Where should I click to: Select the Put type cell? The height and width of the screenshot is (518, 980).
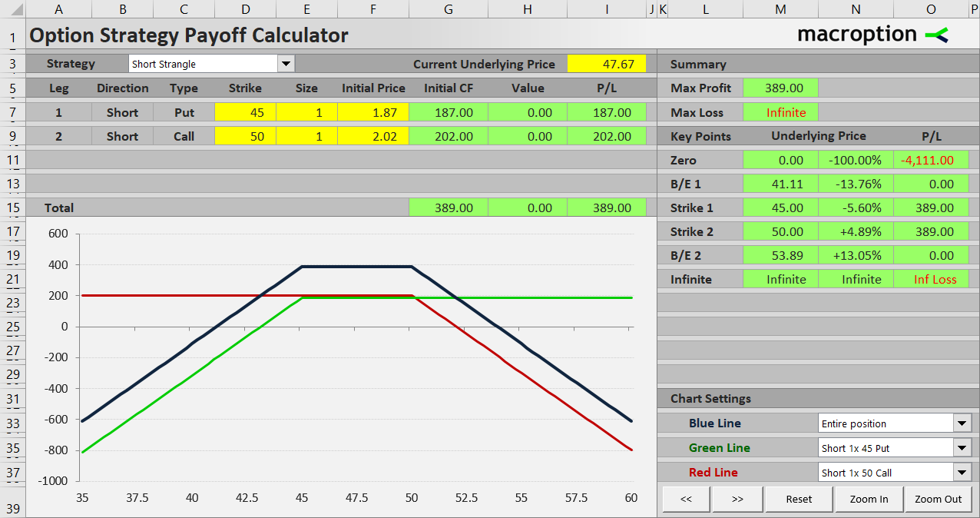[184, 112]
